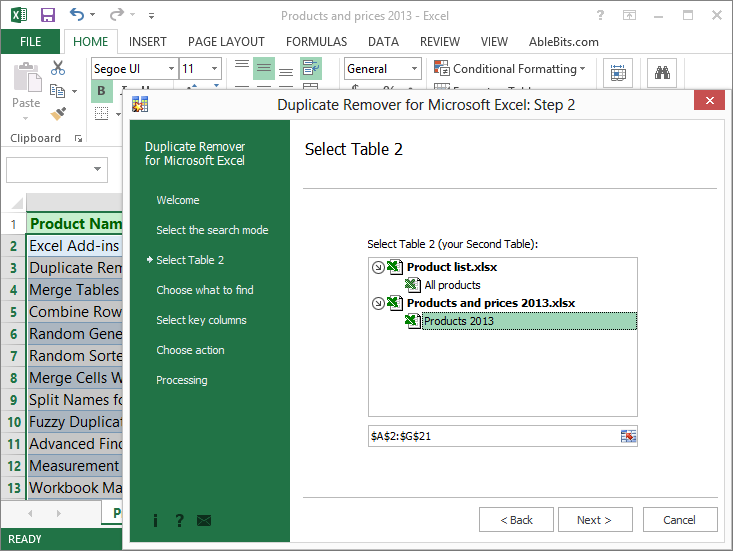Click the email envelope icon
This screenshot has width=733, height=551.
click(204, 520)
